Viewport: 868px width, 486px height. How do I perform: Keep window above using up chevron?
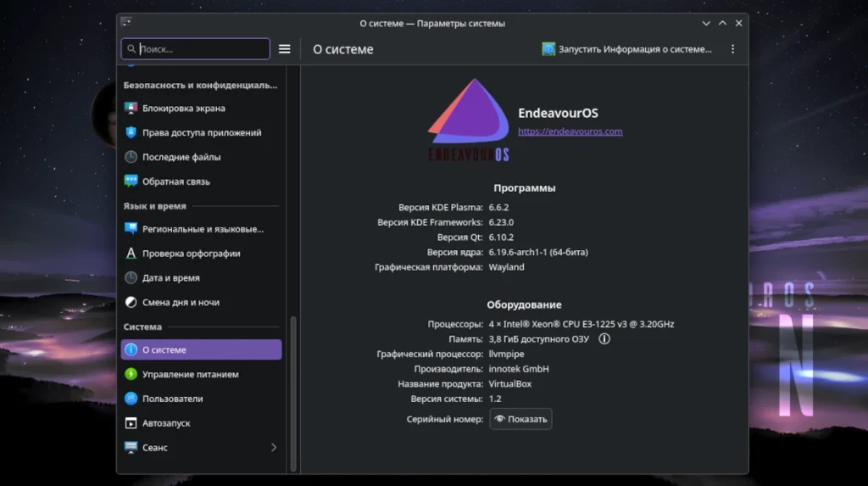pos(722,23)
